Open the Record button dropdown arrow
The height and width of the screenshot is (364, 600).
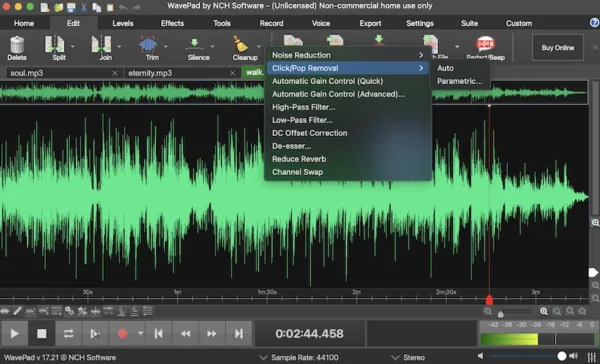(x=140, y=333)
